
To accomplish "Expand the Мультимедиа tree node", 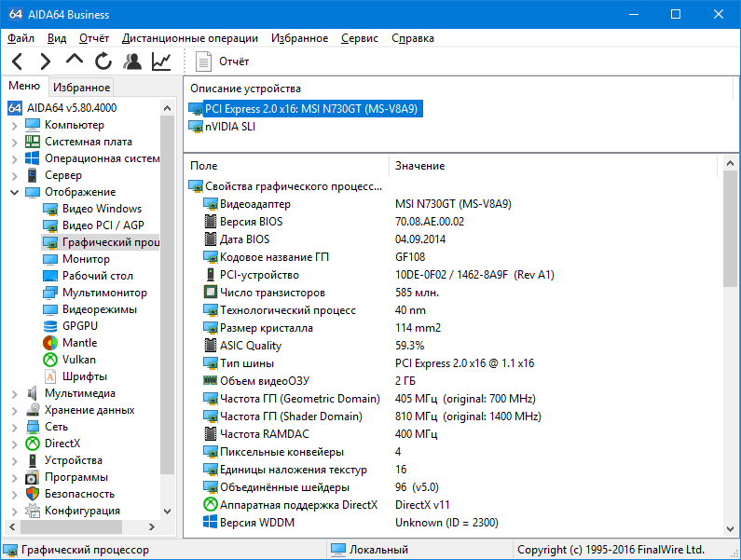I will tap(14, 393).
